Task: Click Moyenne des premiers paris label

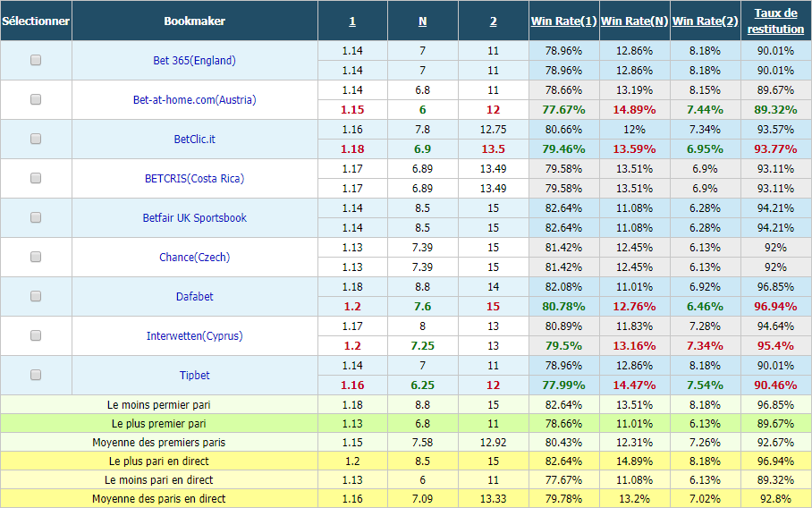Action: [x=158, y=442]
